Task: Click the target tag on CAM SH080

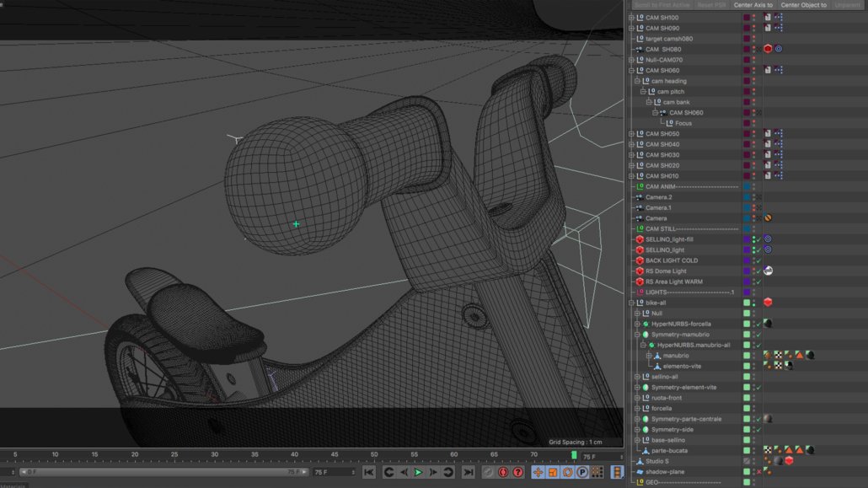Action: pyautogui.click(x=779, y=49)
